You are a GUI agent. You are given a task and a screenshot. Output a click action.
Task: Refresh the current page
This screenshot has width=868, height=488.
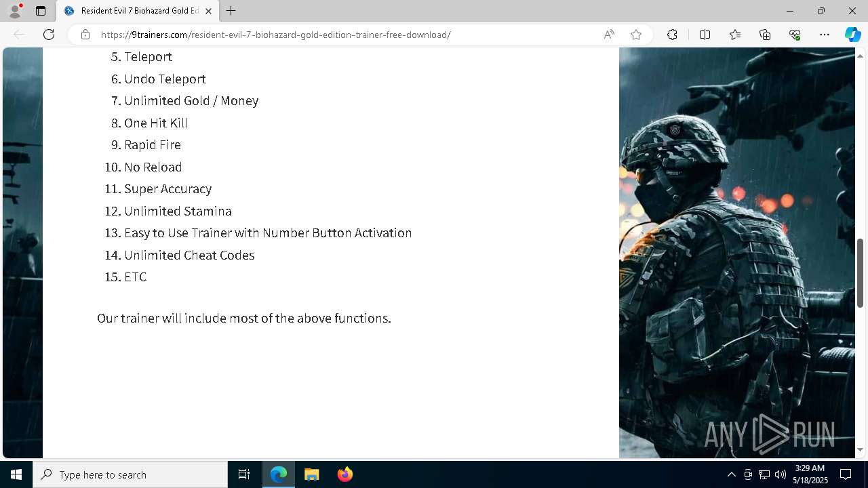click(49, 35)
